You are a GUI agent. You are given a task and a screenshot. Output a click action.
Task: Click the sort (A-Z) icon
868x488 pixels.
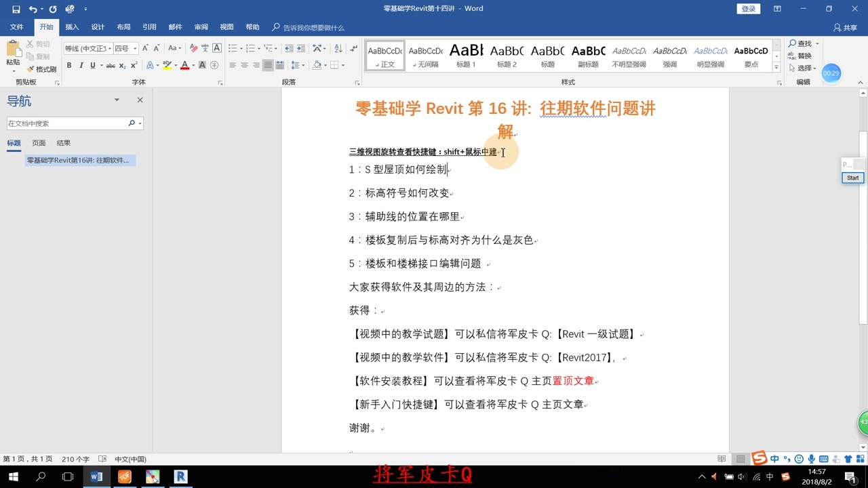[337, 48]
